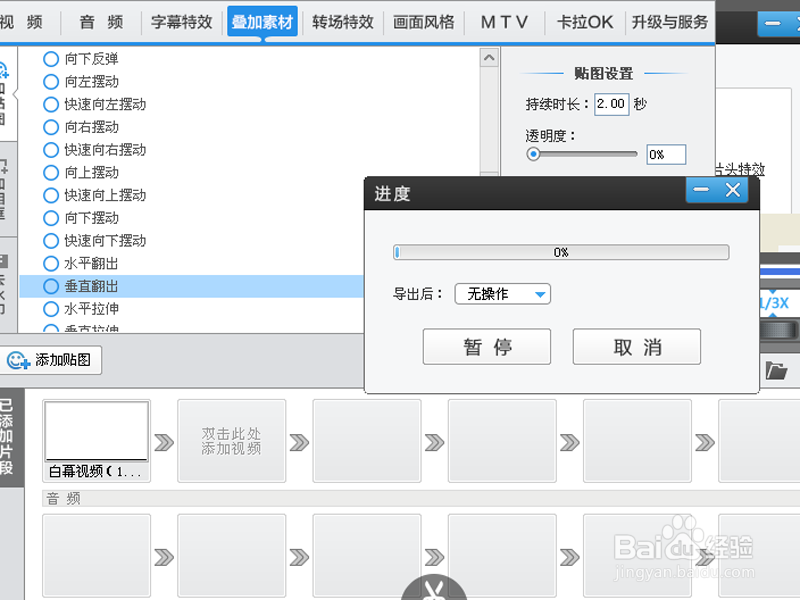Screen dimensions: 800x600
Task: Click the 添加贴图 button
Action: [x=49, y=360]
